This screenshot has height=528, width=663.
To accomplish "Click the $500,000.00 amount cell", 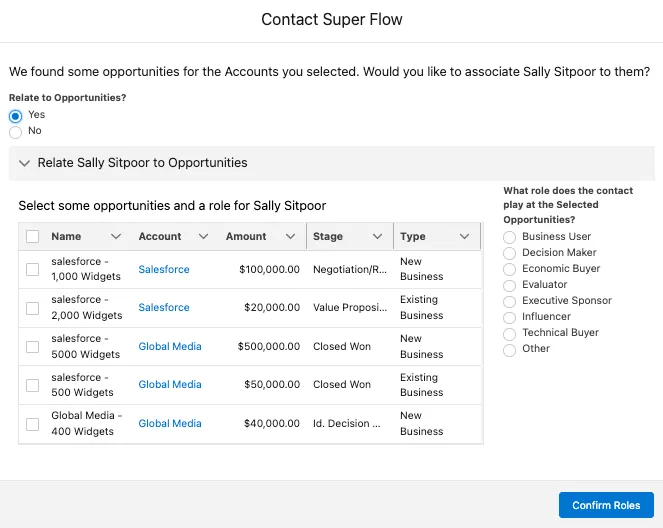I will coord(268,346).
